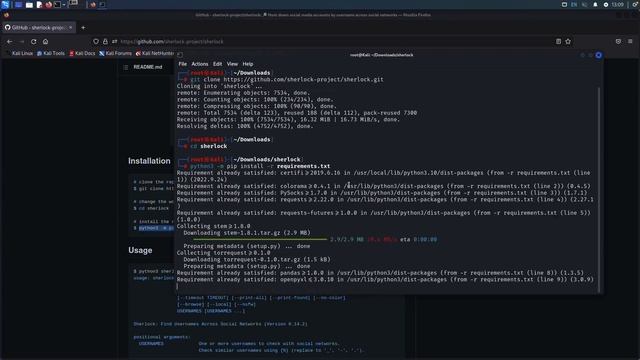Reload the GitHub page
Screen dimensions: 640x360
[33, 41]
